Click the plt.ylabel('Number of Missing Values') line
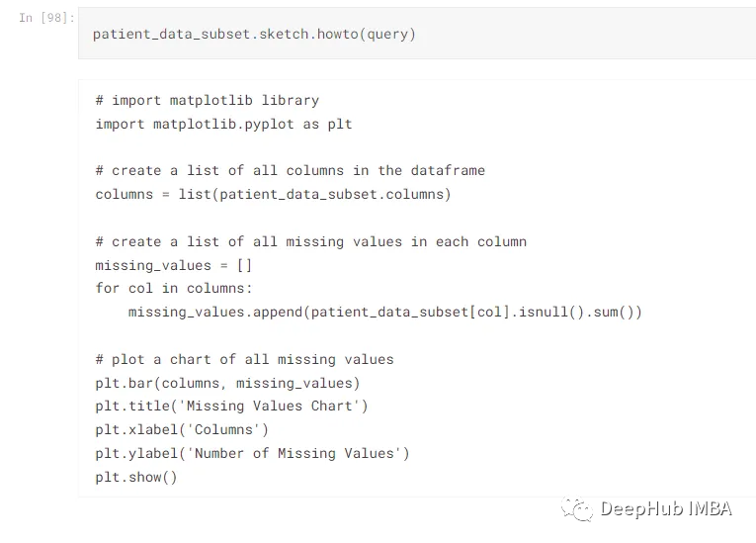 (253, 453)
